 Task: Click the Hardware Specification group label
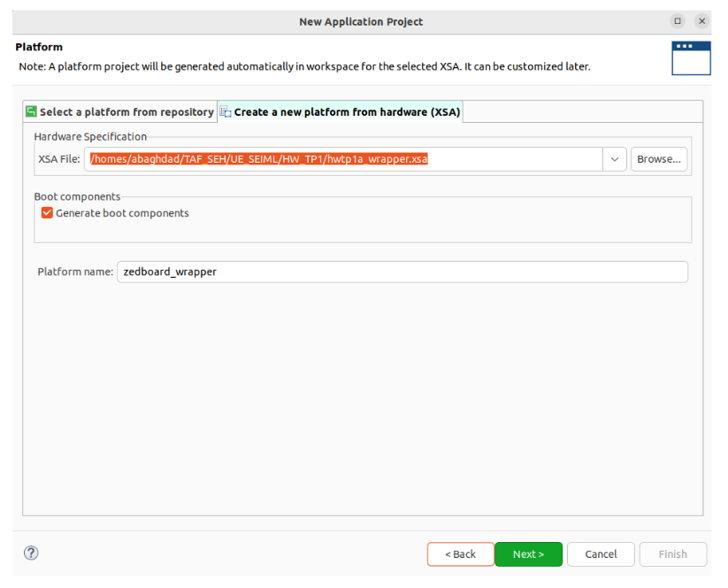coord(90,136)
